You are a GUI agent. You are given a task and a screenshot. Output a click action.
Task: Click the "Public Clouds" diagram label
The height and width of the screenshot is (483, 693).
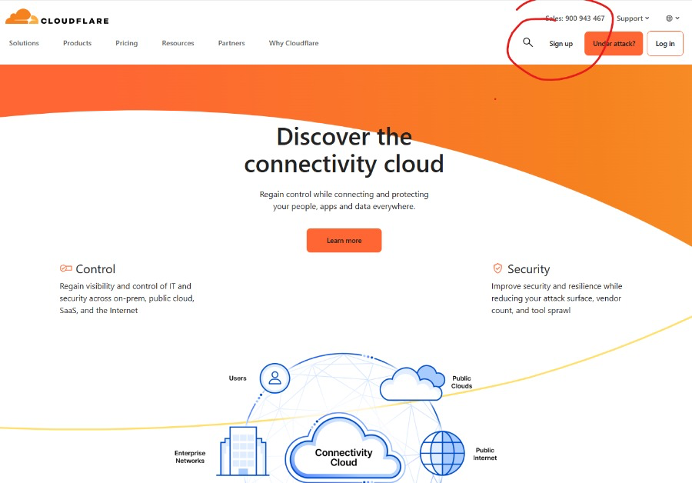click(x=461, y=382)
